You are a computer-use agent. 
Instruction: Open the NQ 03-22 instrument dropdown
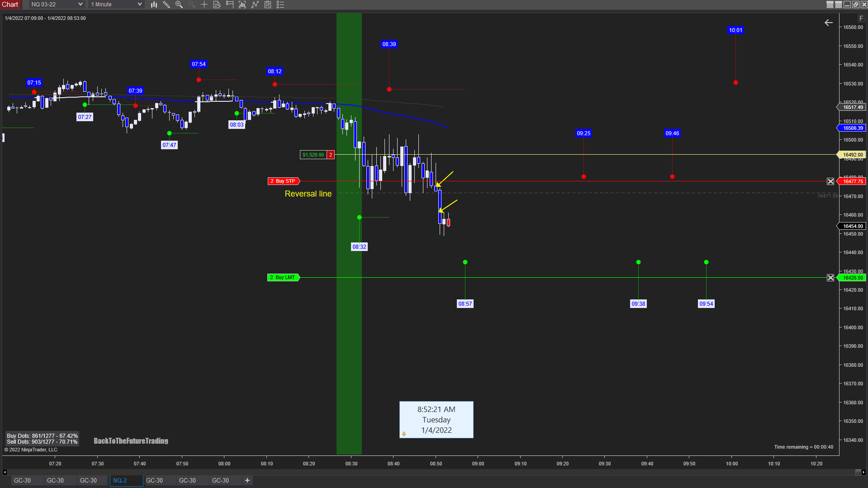[x=57, y=5]
